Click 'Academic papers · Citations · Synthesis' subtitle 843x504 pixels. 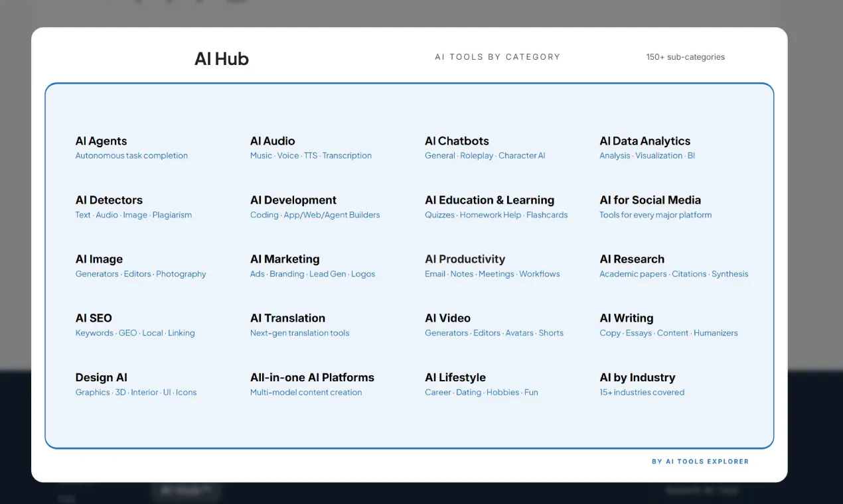click(x=674, y=274)
